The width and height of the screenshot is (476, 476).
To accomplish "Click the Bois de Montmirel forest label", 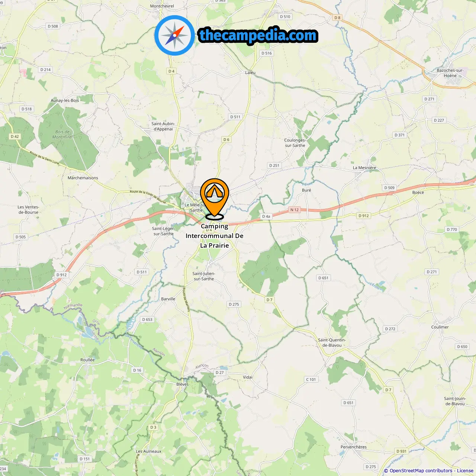I will pyautogui.click(x=62, y=134).
